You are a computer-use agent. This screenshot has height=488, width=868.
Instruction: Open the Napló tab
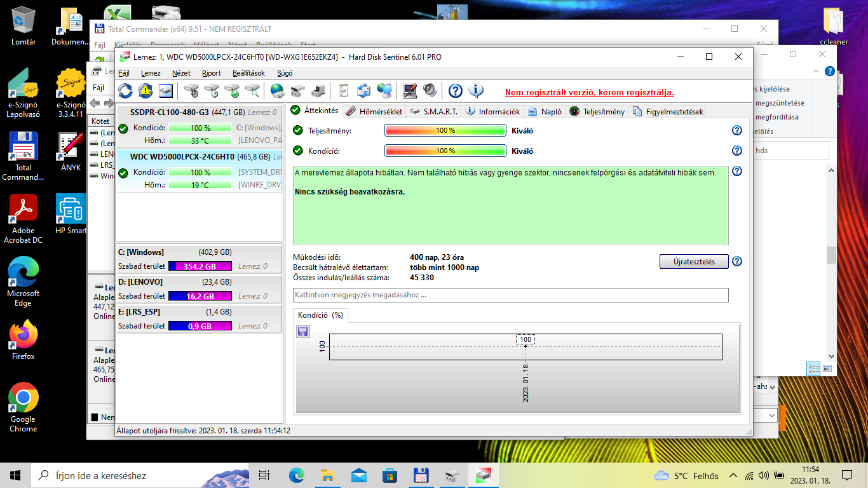pyautogui.click(x=545, y=111)
